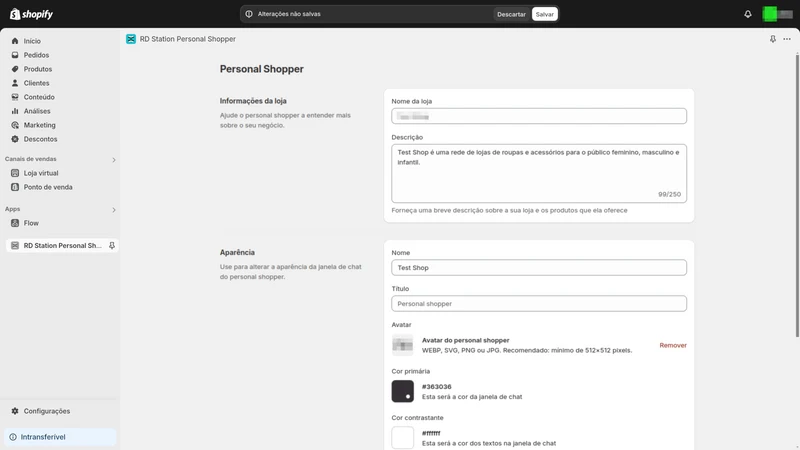This screenshot has width=800, height=450.
Task: Click the Ponto de venda icon
Action: (x=15, y=187)
